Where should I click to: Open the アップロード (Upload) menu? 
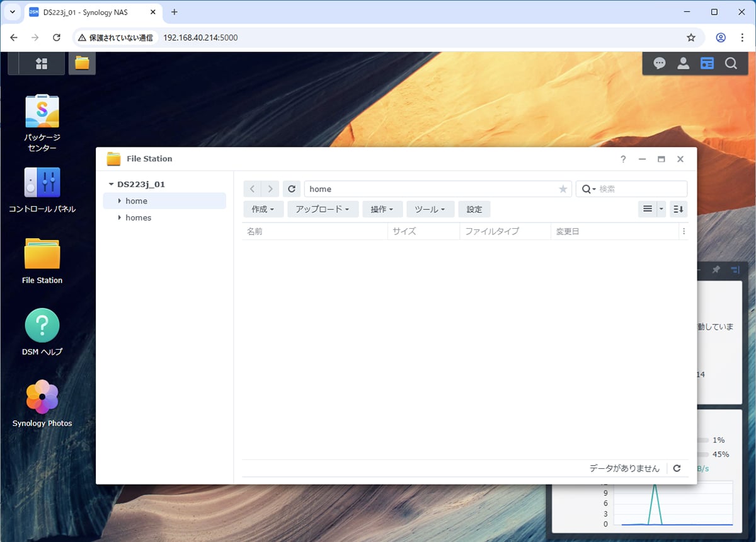coord(323,209)
